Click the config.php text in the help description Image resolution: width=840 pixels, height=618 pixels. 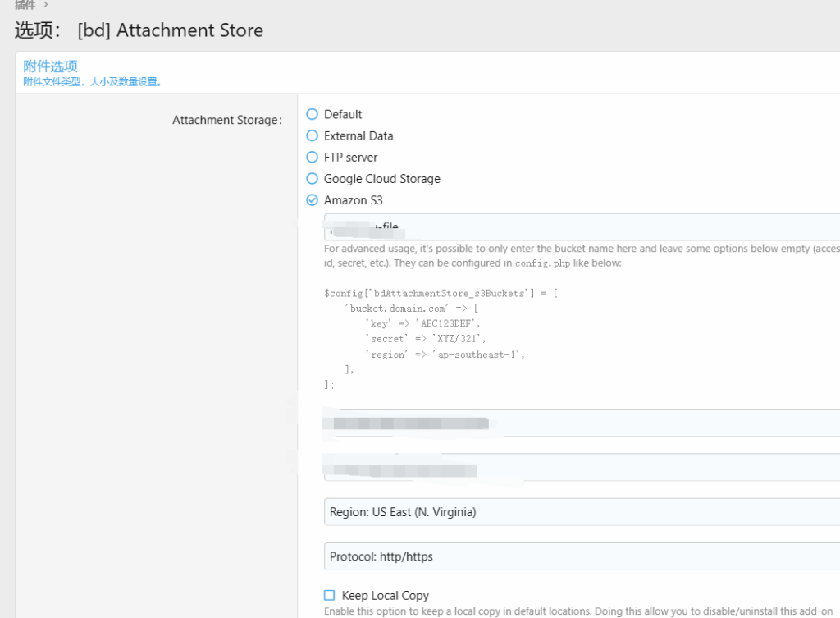(542, 263)
